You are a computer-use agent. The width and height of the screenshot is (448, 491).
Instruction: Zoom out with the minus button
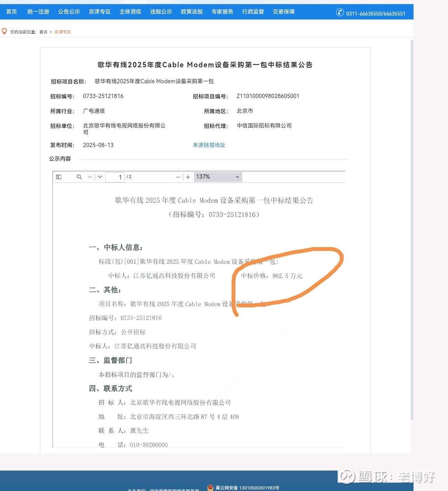point(178,177)
